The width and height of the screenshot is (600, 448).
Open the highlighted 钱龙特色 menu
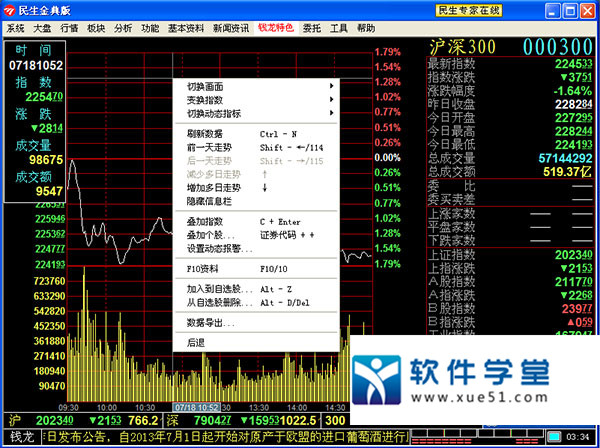click(276, 28)
